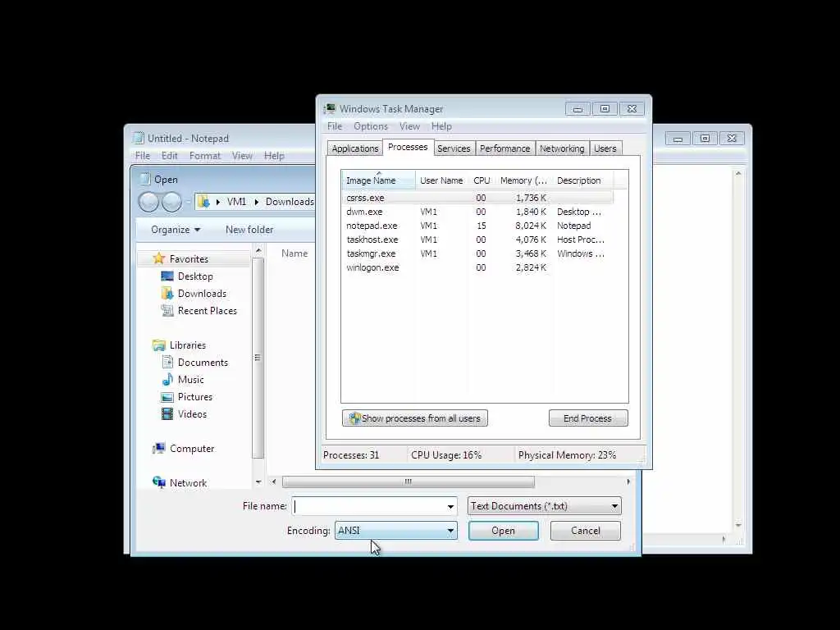The height and width of the screenshot is (630, 840).
Task: Click the Name column header in file list
Action: [294, 253]
